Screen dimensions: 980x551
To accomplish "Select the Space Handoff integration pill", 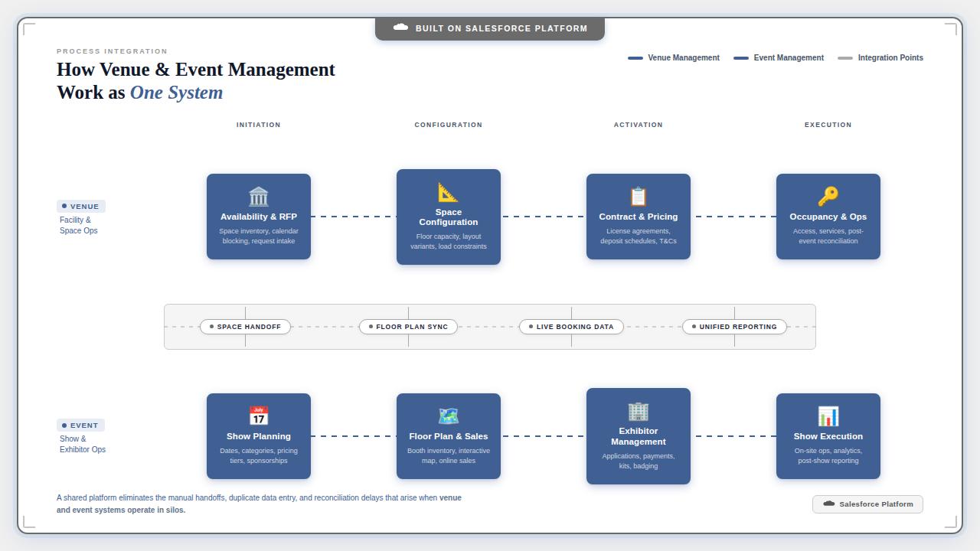I will [245, 327].
